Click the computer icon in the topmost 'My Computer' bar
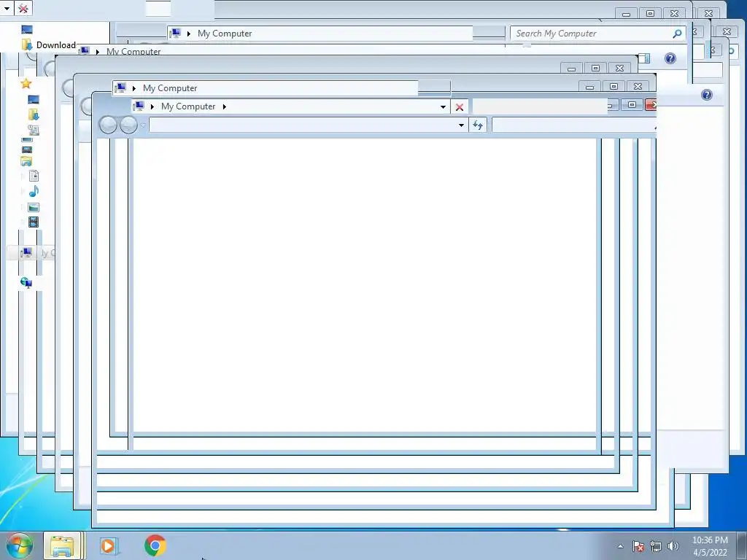 pos(175,33)
